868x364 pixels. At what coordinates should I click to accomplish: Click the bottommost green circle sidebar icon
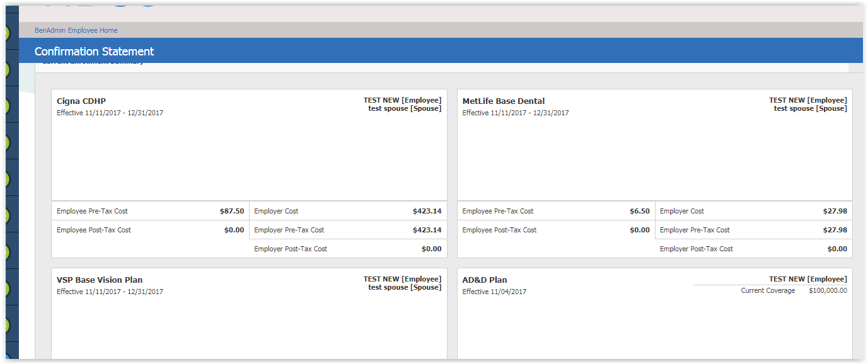pyautogui.click(x=6, y=325)
